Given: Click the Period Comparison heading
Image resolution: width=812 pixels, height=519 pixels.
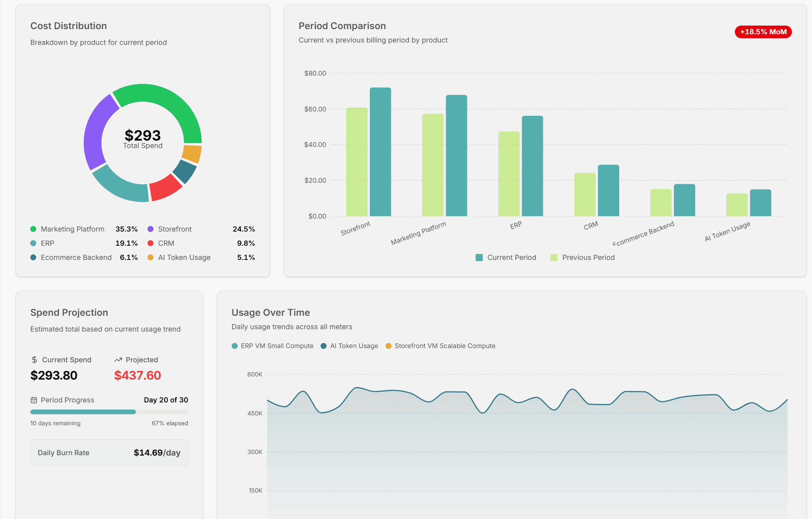Looking at the screenshot, I should 342,26.
